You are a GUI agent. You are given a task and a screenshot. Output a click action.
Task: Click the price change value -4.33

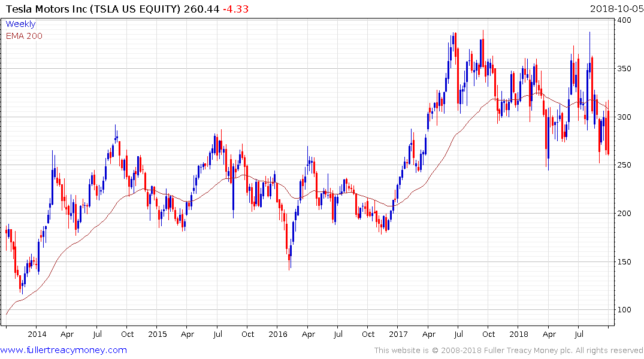[x=236, y=9]
